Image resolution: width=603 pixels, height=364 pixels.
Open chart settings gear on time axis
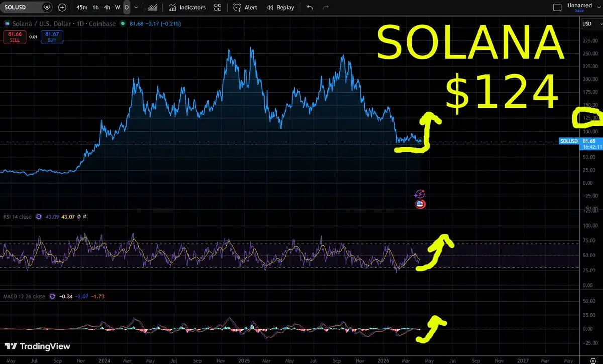592,360
